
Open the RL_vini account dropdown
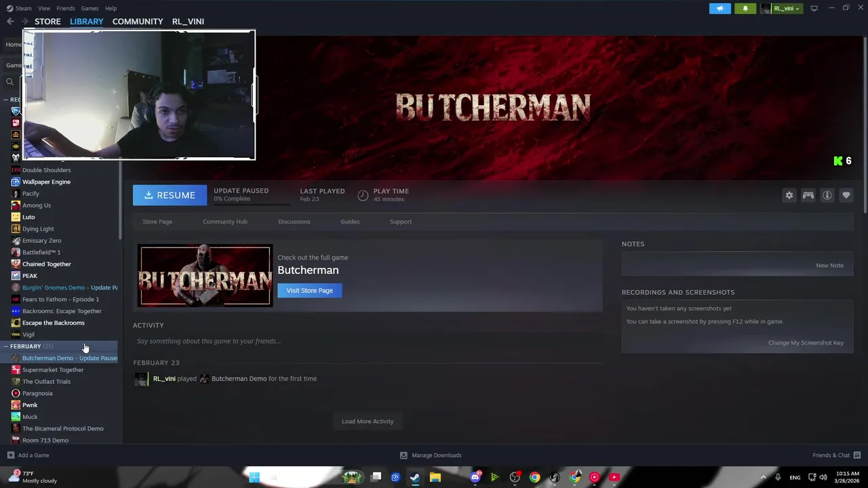(782, 8)
